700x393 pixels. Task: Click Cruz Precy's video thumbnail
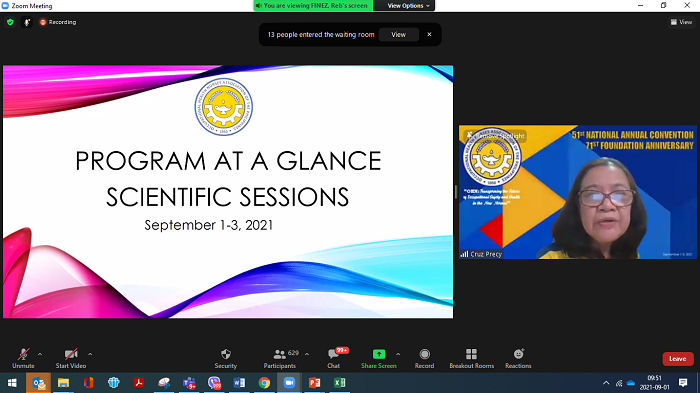point(578,192)
